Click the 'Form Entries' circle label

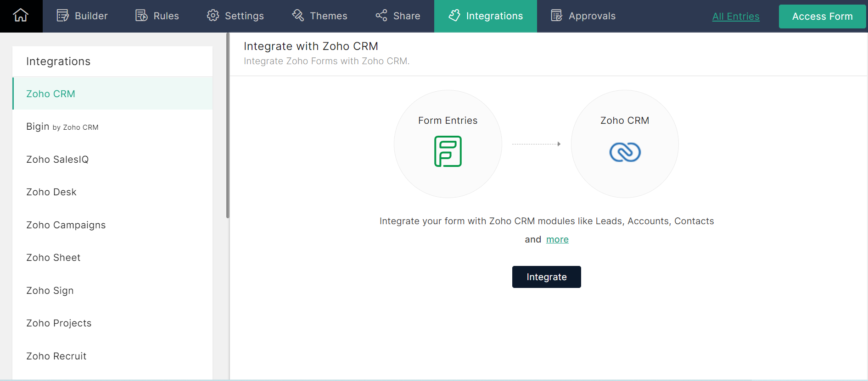(x=448, y=121)
